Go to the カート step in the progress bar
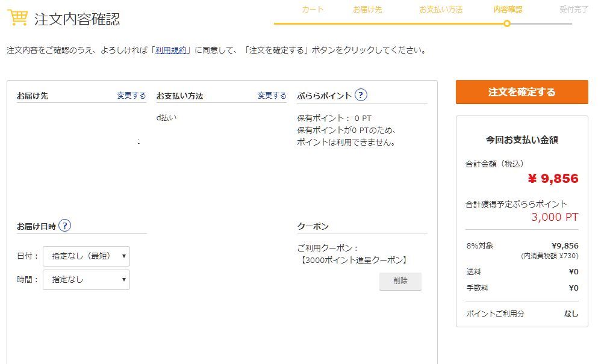The height and width of the screenshot is (364, 607). pos(313,9)
